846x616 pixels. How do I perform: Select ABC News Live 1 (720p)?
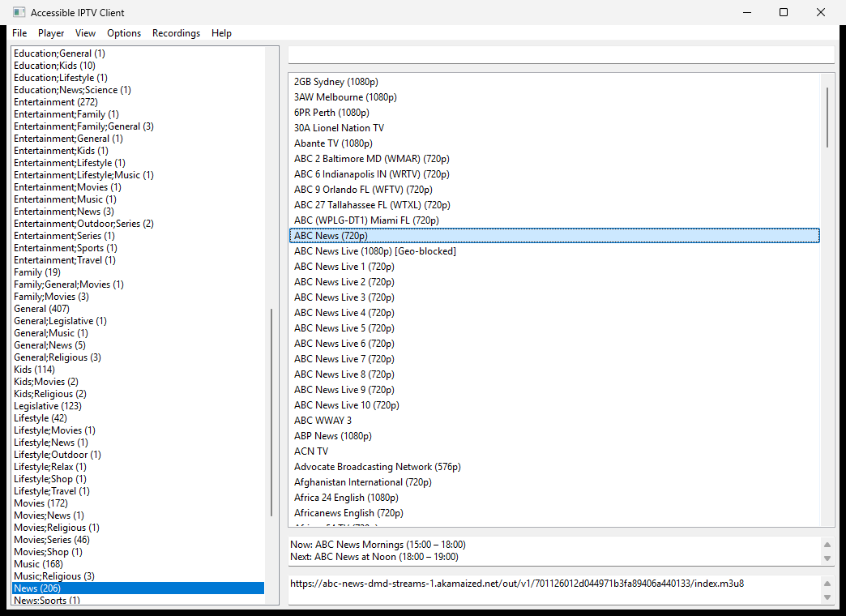click(554, 266)
